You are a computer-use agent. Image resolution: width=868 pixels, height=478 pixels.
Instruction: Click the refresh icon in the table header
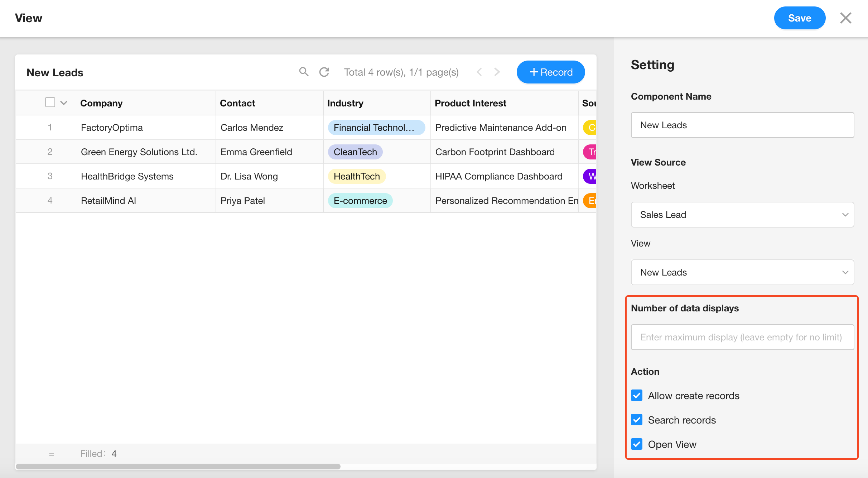tap(324, 72)
